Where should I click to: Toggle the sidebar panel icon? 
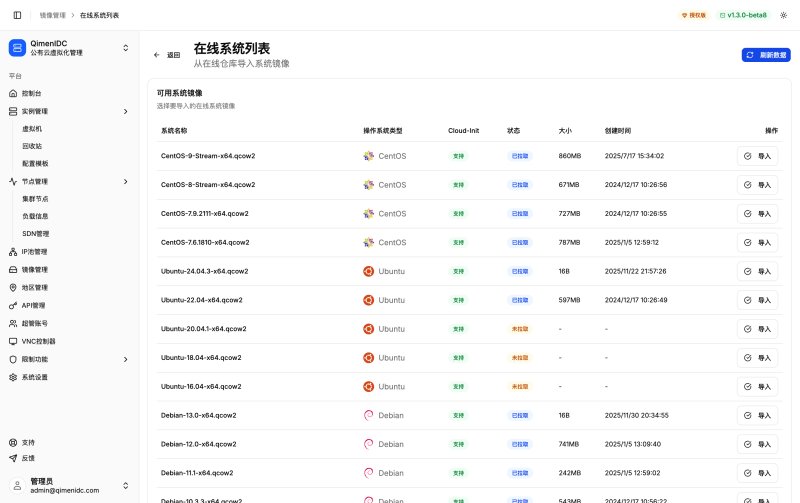pyautogui.click(x=17, y=15)
